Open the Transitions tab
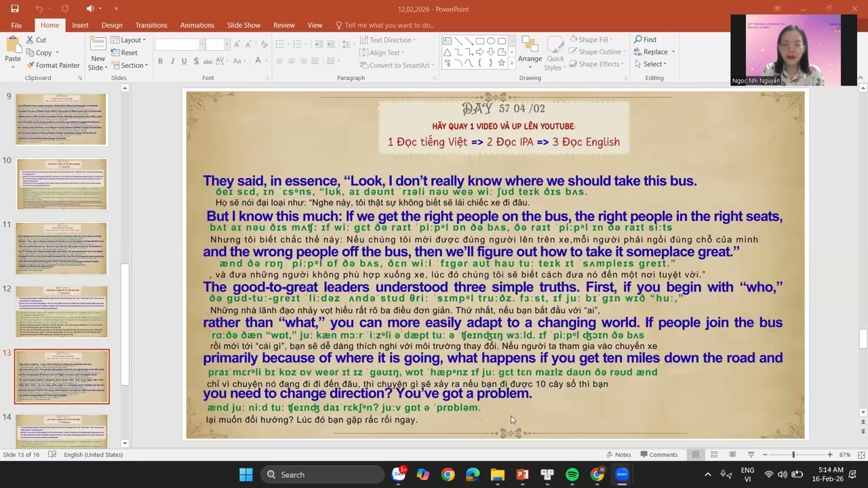The image size is (868, 488). (151, 25)
